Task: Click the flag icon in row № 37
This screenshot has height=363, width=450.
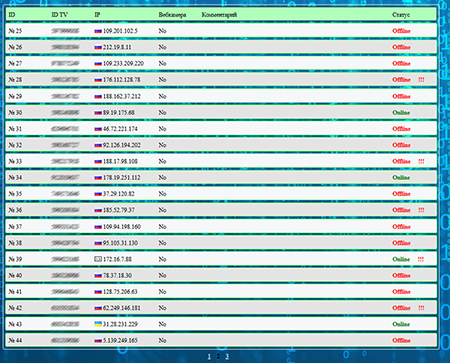Action: click(x=98, y=227)
